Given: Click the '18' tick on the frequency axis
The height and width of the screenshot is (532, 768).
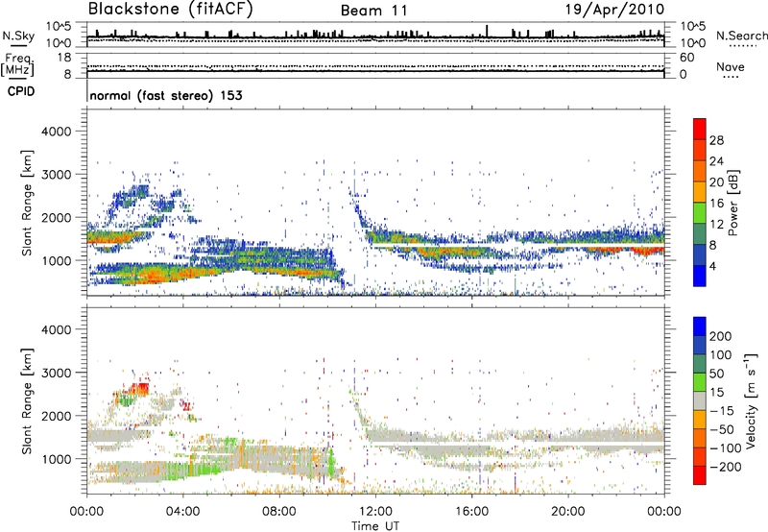Looking at the screenshot, I should 64,58.
